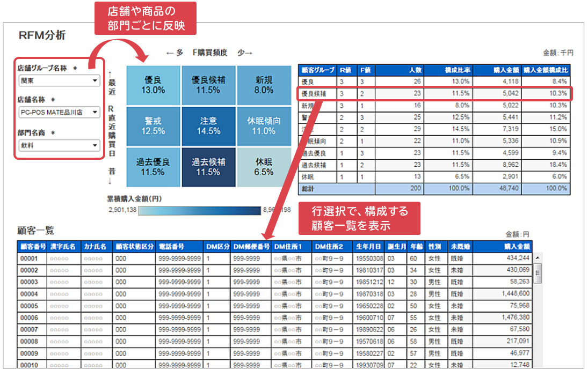
Task: Click birthdate 19810317 in customer list
Action: pos(369,270)
